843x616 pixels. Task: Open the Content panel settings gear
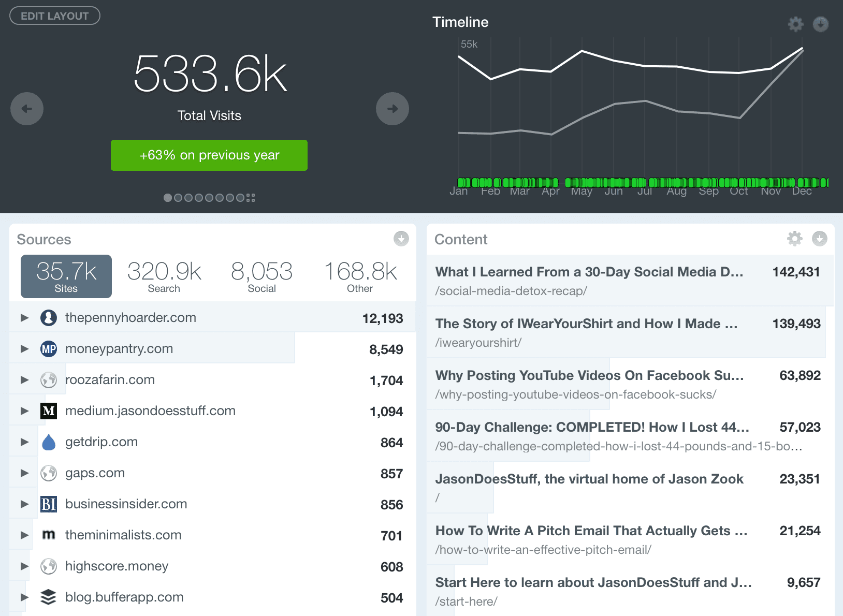[x=795, y=239]
